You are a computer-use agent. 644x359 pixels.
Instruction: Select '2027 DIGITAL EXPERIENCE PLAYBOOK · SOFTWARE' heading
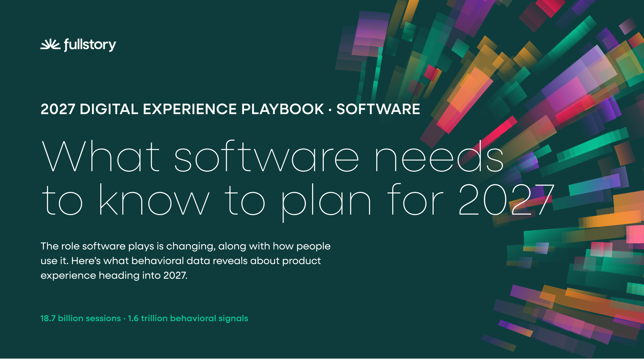coord(230,109)
